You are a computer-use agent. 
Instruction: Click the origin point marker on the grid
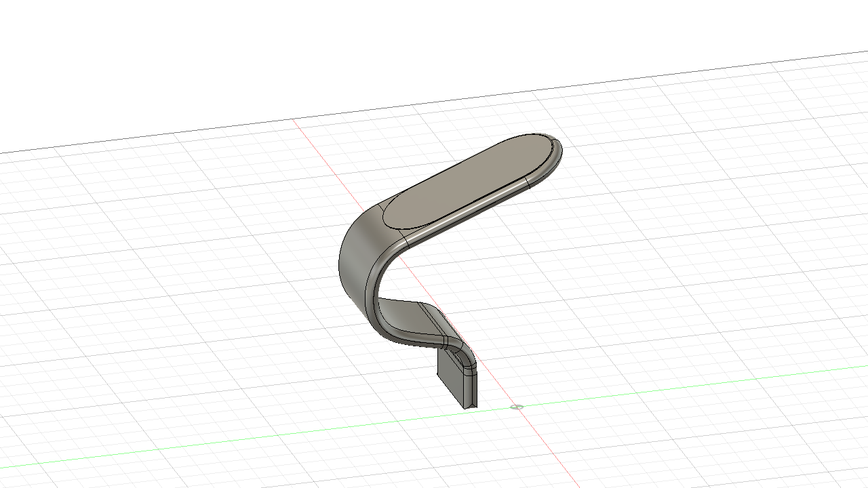pos(517,407)
